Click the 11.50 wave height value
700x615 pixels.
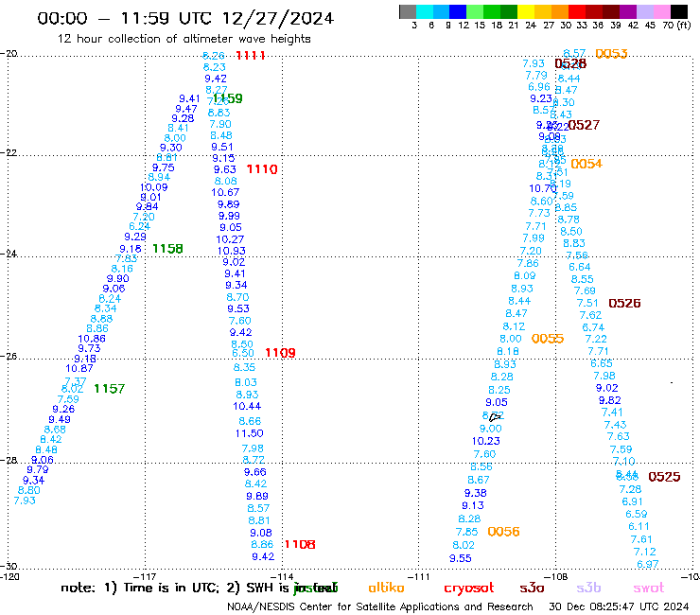250,433
